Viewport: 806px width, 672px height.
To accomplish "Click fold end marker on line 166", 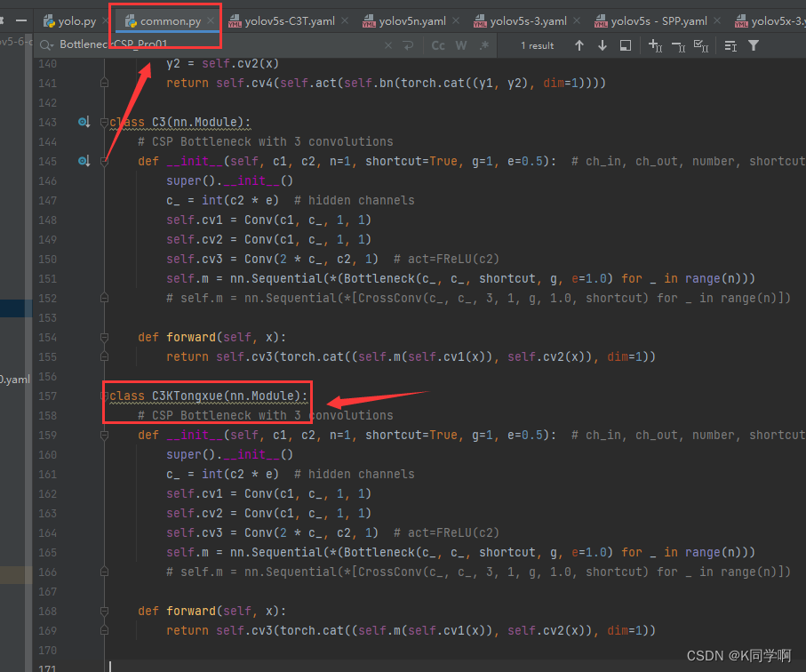I will point(104,572).
